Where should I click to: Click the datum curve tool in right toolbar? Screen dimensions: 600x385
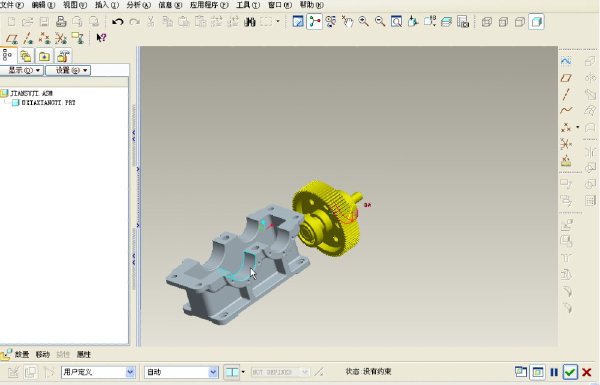[566, 111]
